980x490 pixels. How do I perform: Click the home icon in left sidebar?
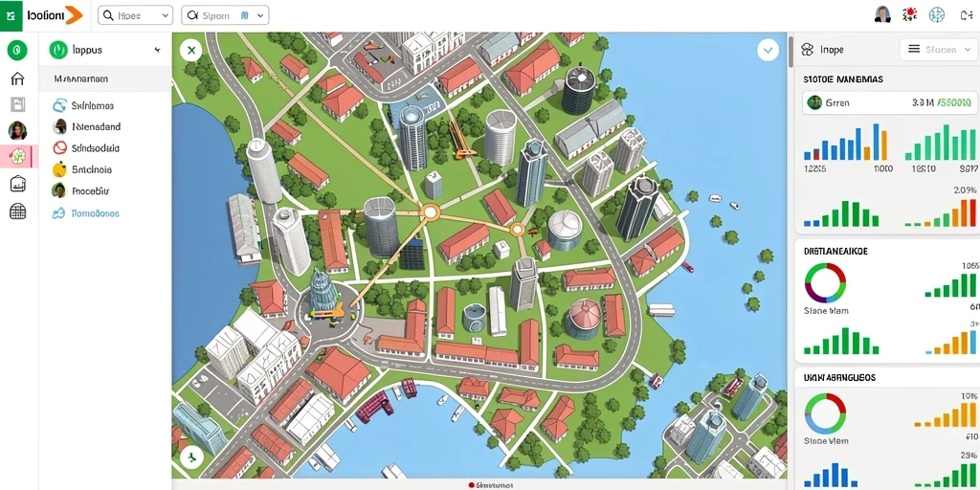tap(17, 78)
